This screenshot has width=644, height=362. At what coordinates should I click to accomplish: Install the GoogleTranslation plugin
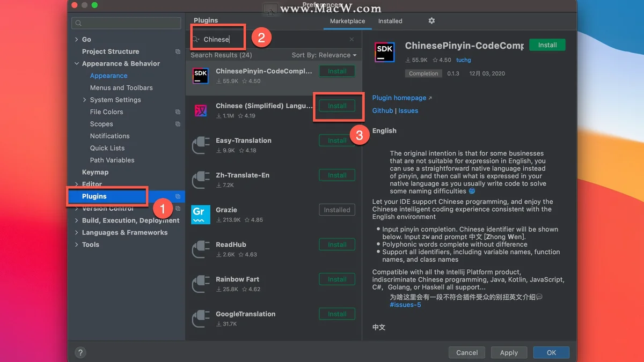click(x=337, y=314)
